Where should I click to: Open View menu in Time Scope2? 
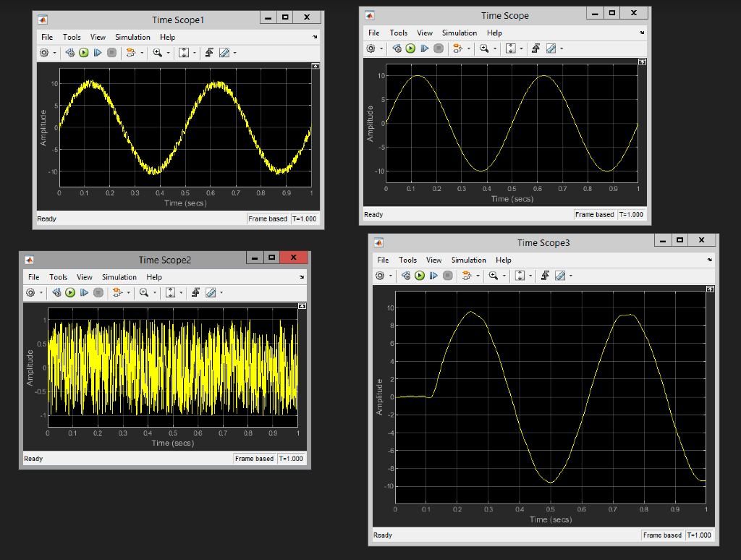[85, 277]
